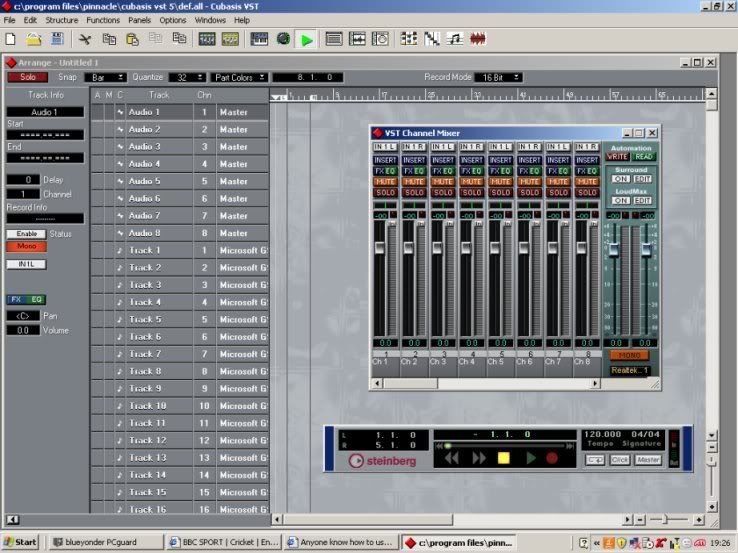Open the wave editor toolbar icon

click(357, 39)
